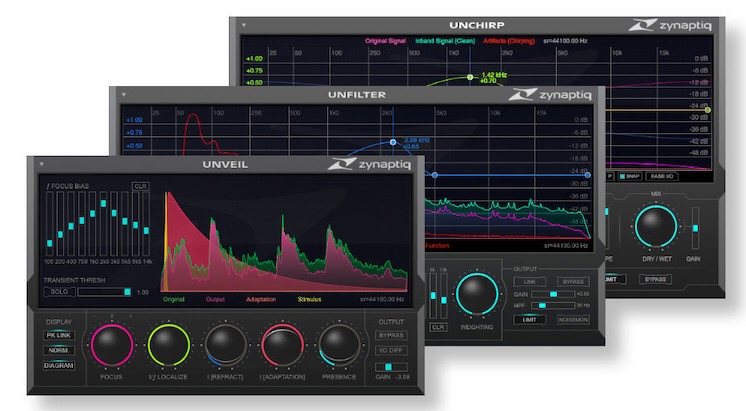Click the green LOCALIZE knob in UNVEIL
Viewport: 746px width, 411px height.
[x=168, y=345]
